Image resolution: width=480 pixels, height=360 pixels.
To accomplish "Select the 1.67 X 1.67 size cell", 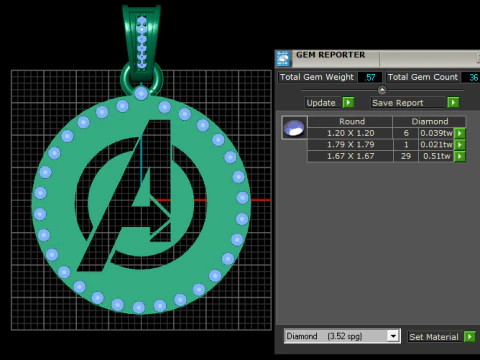I will point(350,156).
